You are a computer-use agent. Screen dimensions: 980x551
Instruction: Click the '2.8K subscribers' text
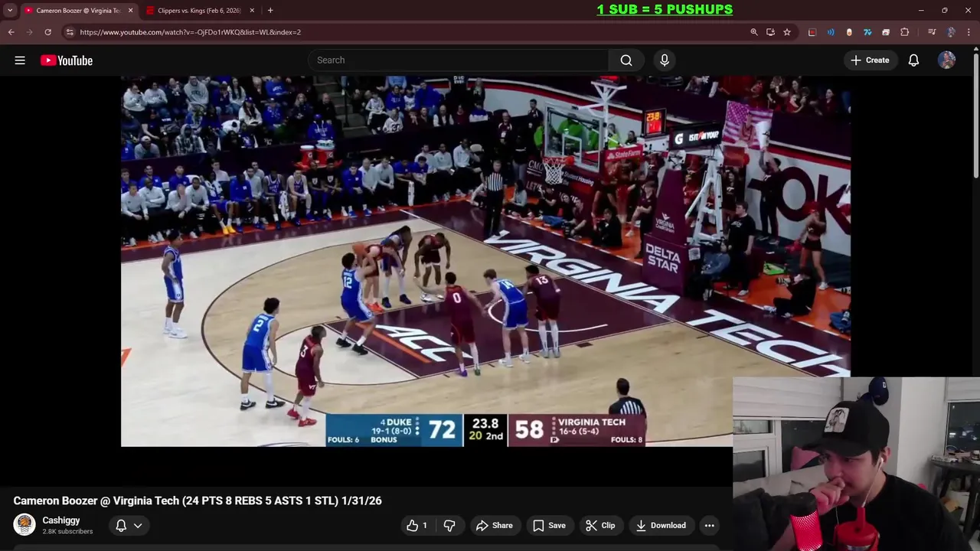point(67,532)
